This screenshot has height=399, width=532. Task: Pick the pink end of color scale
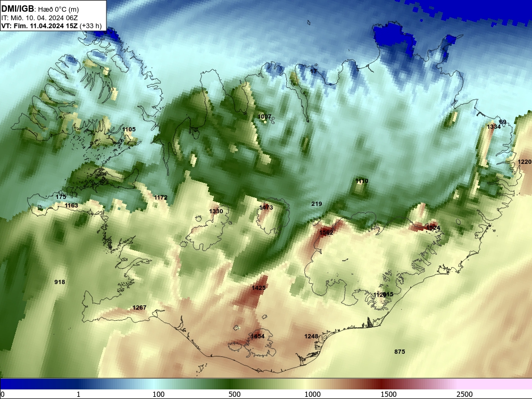point(495,384)
